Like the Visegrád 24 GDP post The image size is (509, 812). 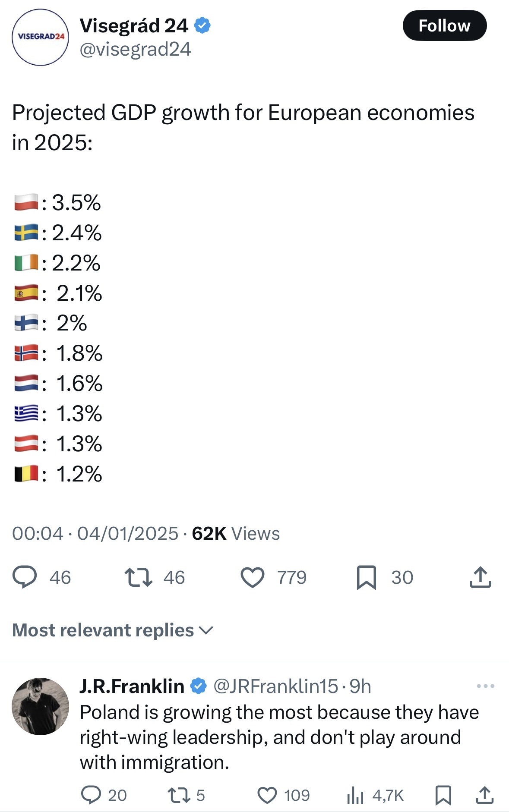[253, 578]
